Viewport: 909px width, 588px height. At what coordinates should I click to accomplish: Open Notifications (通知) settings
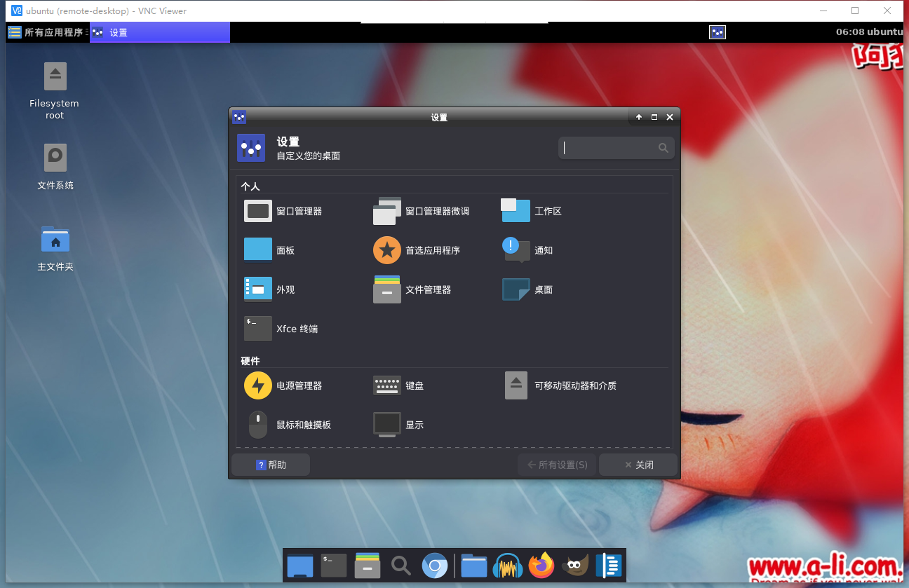[x=527, y=250]
